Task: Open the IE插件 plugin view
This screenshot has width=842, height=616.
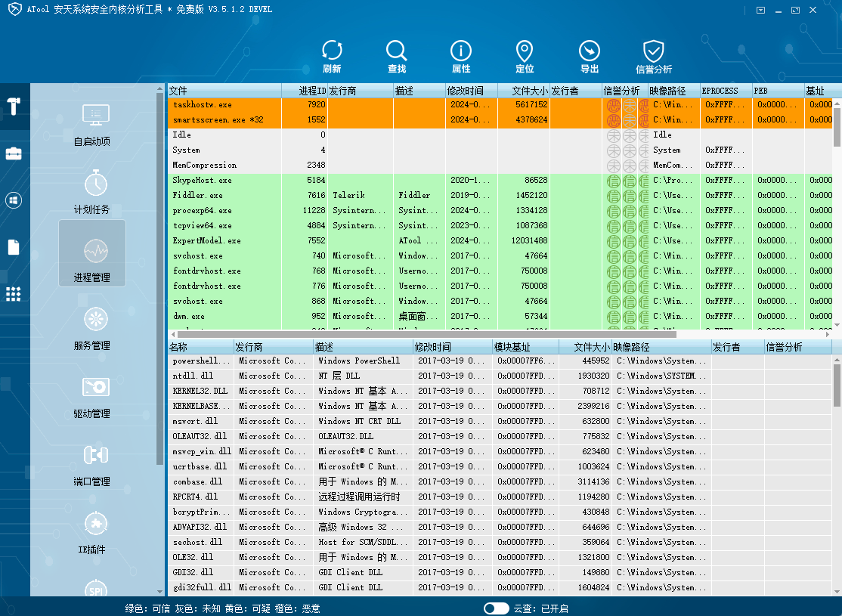Action: (x=92, y=534)
